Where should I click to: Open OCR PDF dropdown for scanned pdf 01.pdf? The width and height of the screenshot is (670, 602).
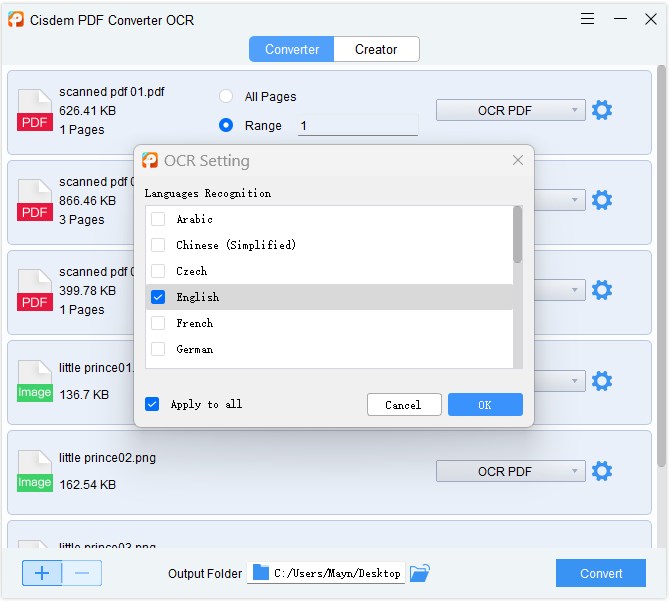(x=510, y=110)
